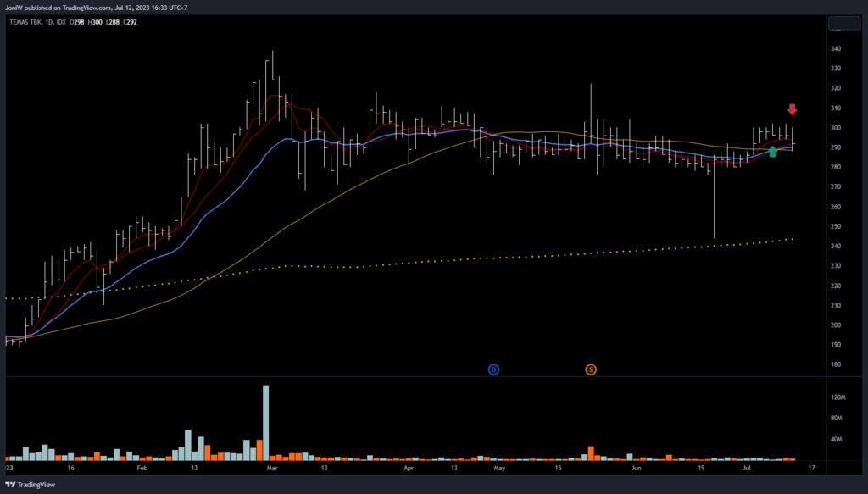Click the Feb label on time axis
The image size is (868, 494).
tap(142, 468)
